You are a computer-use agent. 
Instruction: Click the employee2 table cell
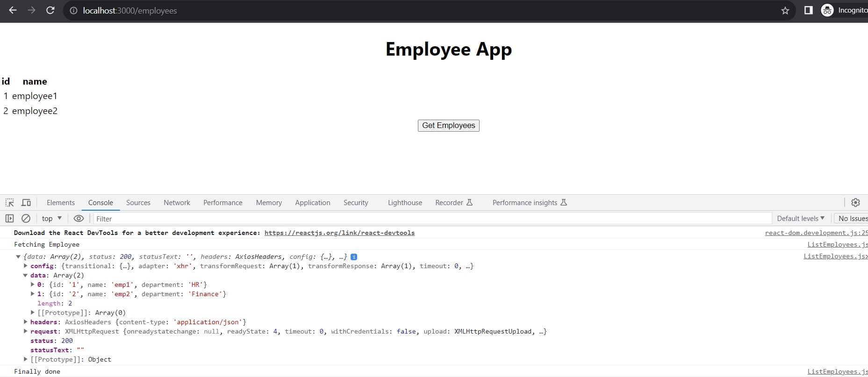(35, 111)
